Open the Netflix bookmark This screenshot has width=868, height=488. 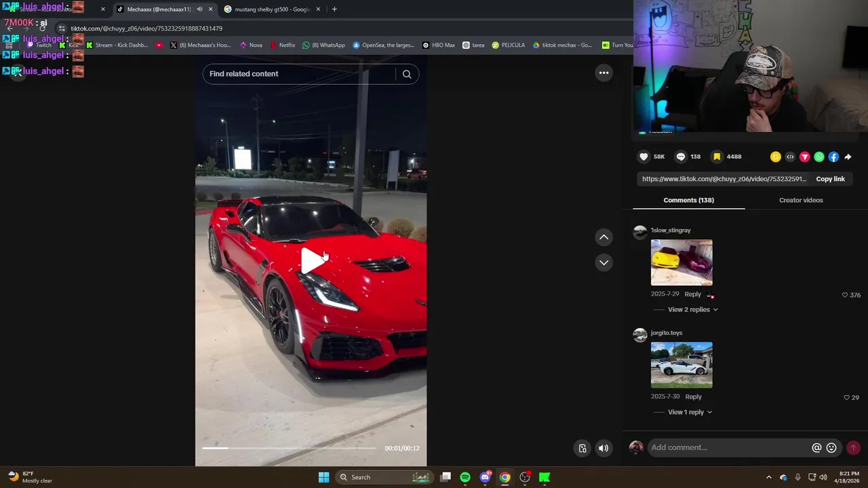pos(282,45)
